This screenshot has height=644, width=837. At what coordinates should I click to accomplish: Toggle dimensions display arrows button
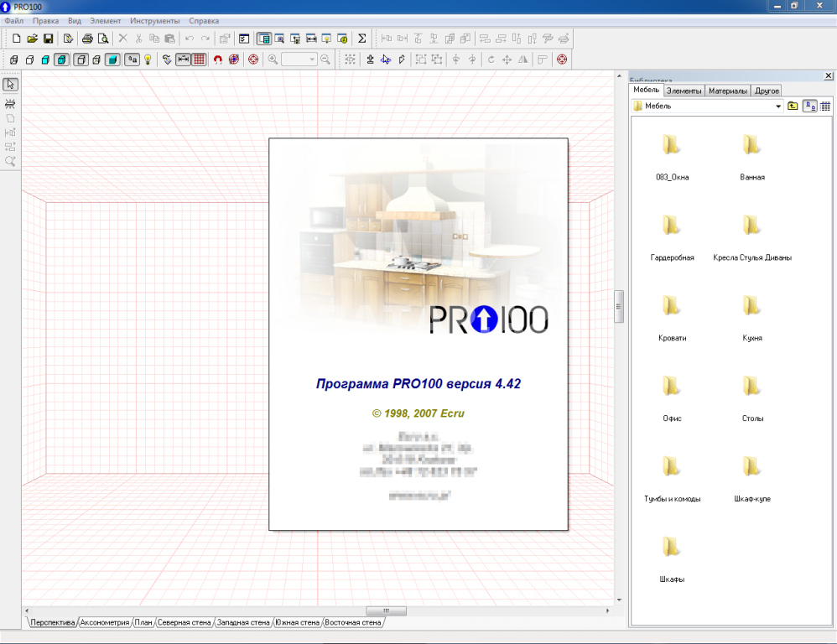[183, 60]
